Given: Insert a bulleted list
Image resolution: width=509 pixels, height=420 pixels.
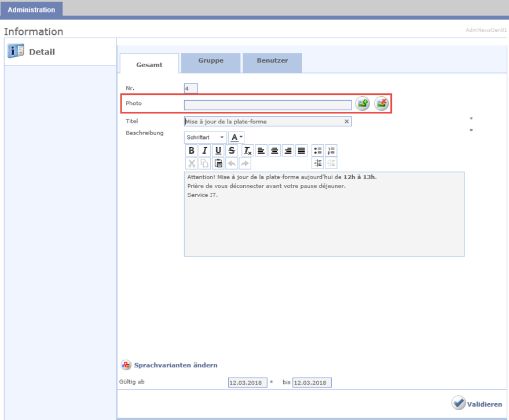Looking at the screenshot, I should coord(317,151).
